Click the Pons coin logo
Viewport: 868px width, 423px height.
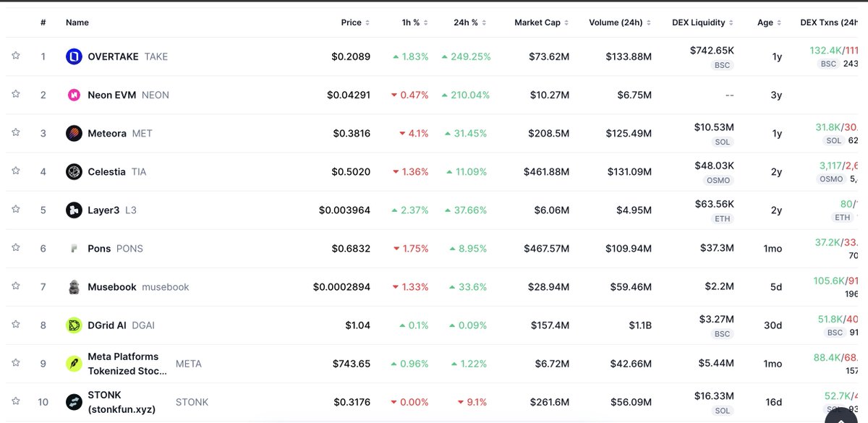(74, 248)
